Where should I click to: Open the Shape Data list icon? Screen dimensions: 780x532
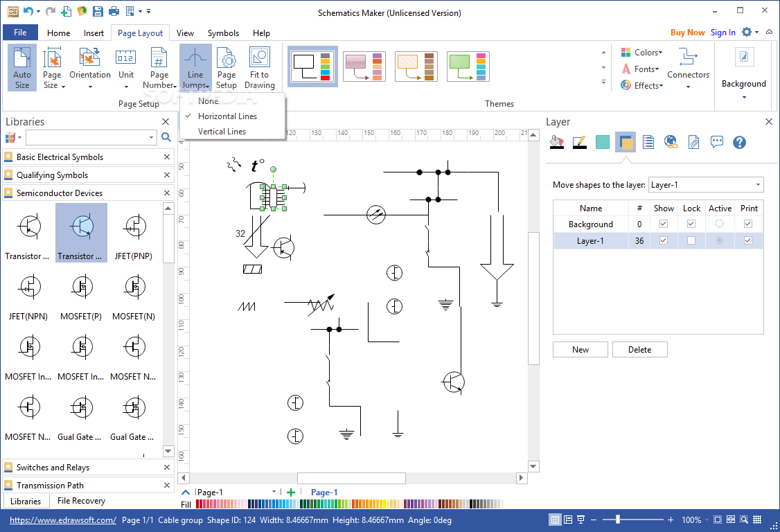click(x=648, y=142)
